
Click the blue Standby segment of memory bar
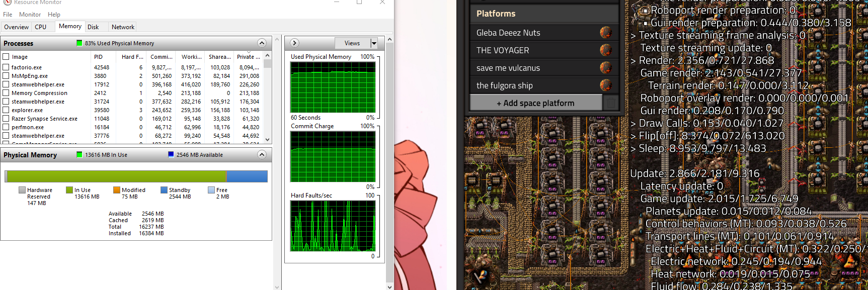click(x=247, y=176)
